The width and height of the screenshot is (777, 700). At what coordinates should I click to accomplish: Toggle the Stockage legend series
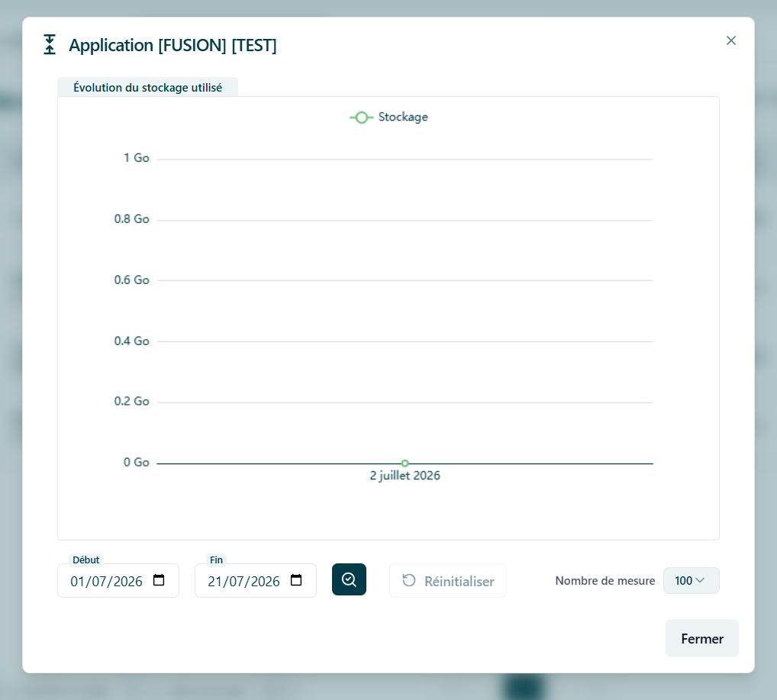pyautogui.click(x=389, y=117)
